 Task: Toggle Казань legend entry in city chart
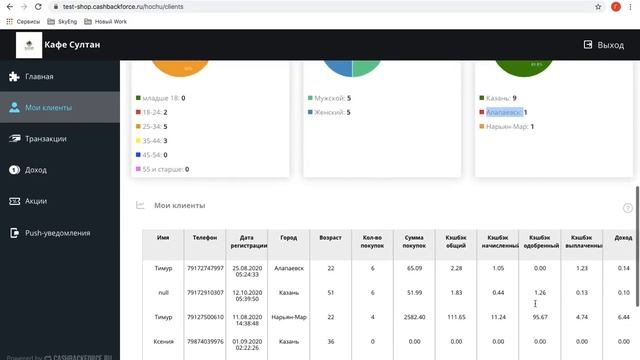(x=498, y=98)
